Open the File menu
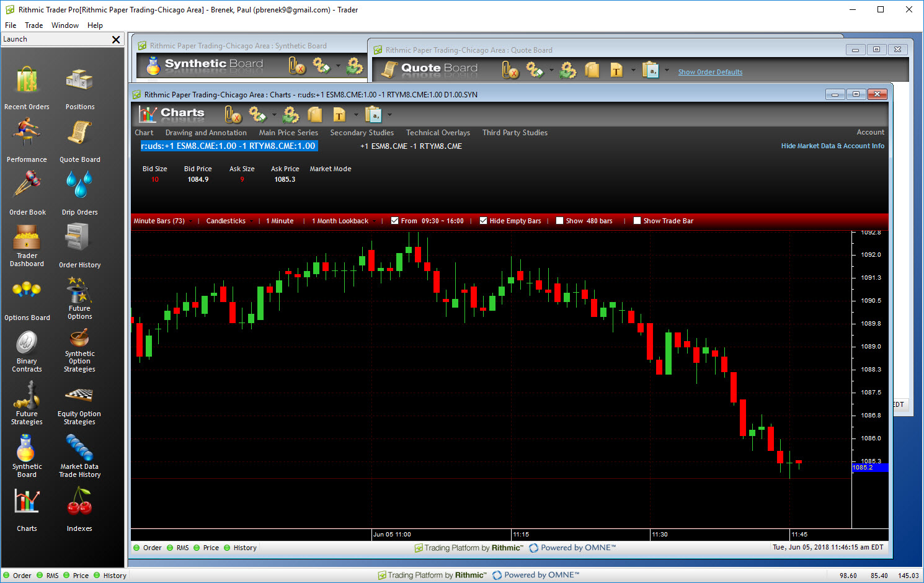The height and width of the screenshot is (583, 924). (x=11, y=25)
